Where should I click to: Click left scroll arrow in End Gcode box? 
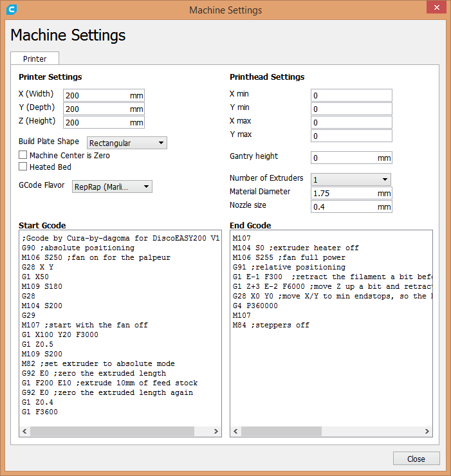(x=235, y=431)
